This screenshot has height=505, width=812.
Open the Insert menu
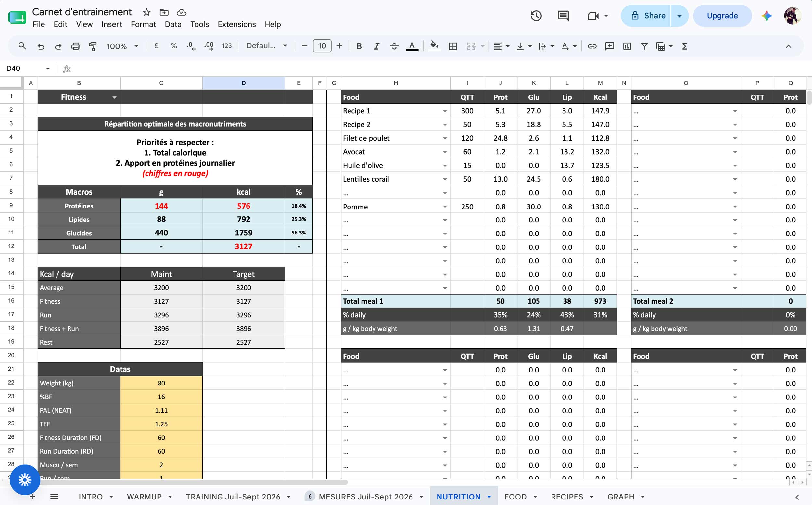[x=111, y=24]
